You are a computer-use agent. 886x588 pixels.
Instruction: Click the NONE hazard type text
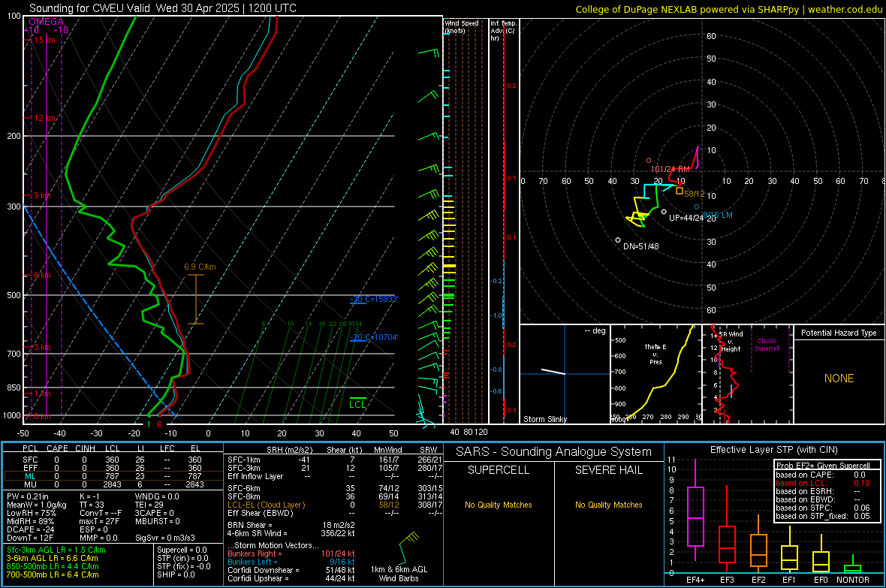839,378
